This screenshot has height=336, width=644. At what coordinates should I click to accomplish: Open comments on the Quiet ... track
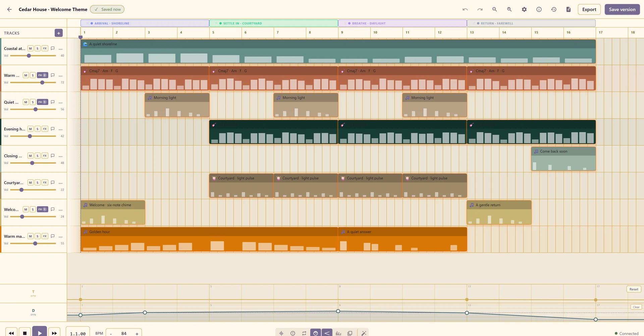coord(53,102)
